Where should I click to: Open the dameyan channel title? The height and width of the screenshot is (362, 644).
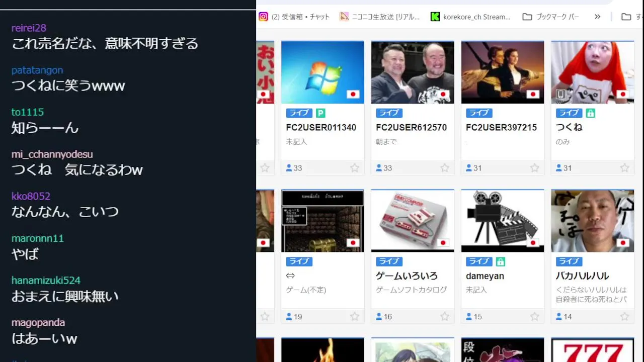pyautogui.click(x=485, y=276)
